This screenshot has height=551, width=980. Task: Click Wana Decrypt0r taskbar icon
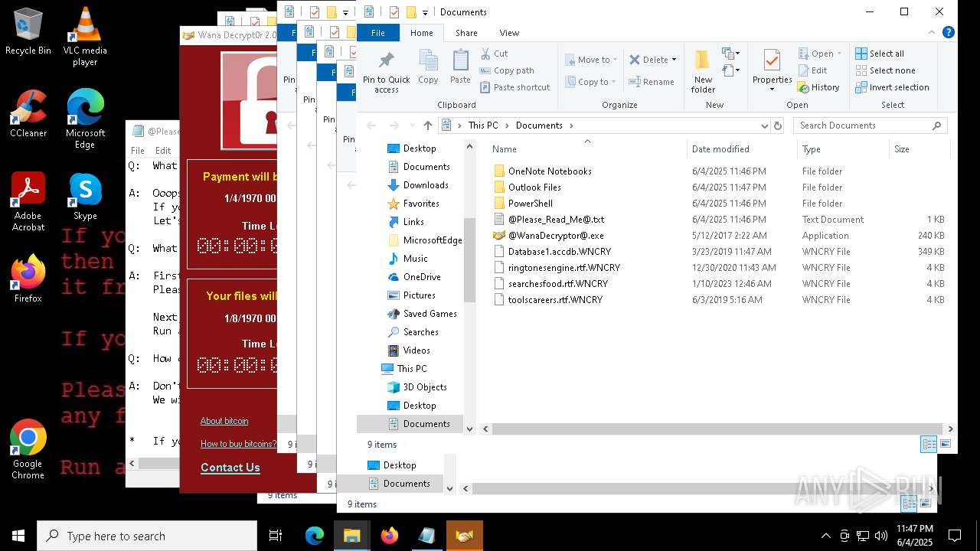point(464,536)
